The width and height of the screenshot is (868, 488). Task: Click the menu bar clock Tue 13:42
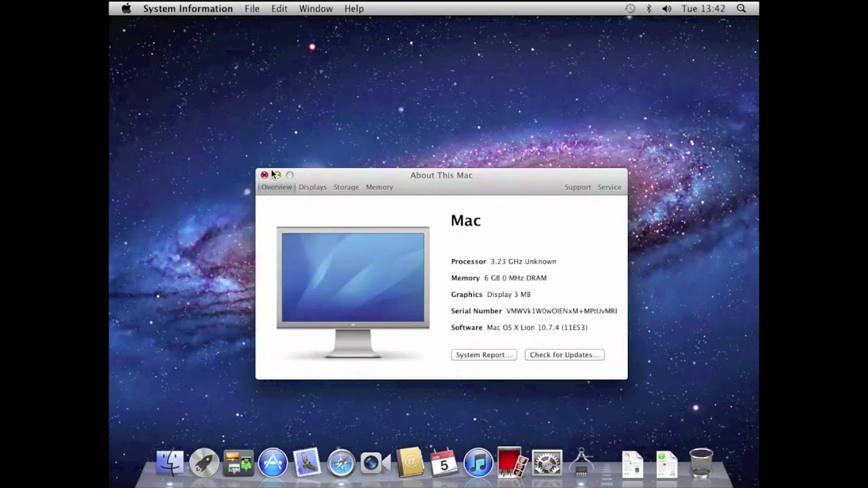pos(703,9)
